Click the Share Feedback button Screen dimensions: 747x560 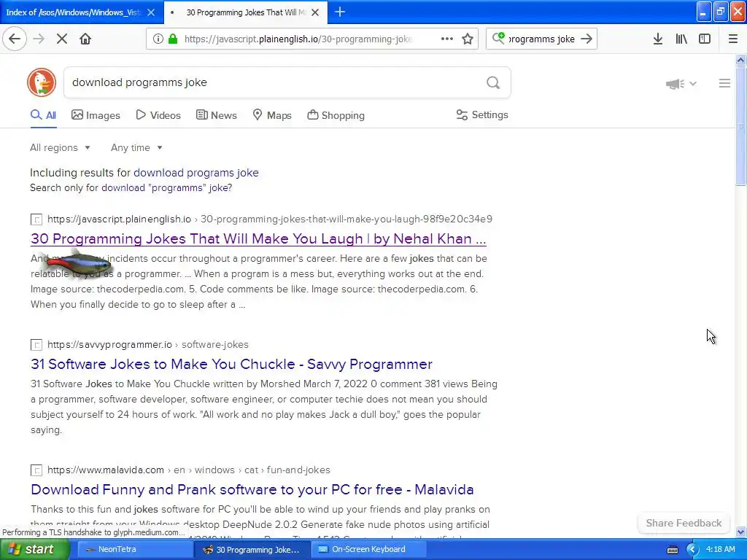click(x=684, y=523)
